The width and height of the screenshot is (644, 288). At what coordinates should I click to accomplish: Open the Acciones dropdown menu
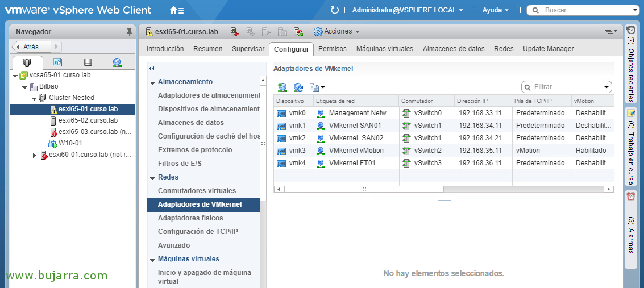tap(336, 31)
